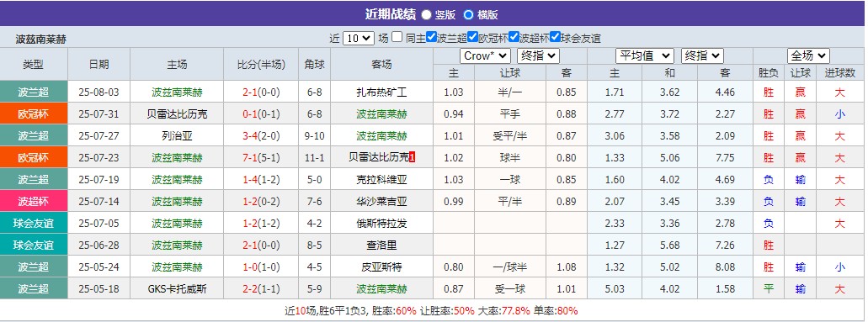Click away team 克拉科维亚
The height and width of the screenshot is (322, 868).
(x=381, y=180)
